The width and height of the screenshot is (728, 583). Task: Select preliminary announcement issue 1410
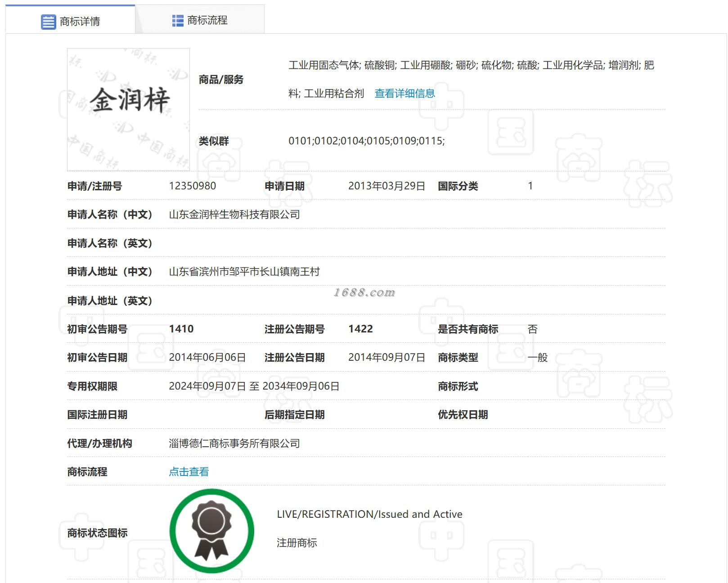[x=181, y=329]
